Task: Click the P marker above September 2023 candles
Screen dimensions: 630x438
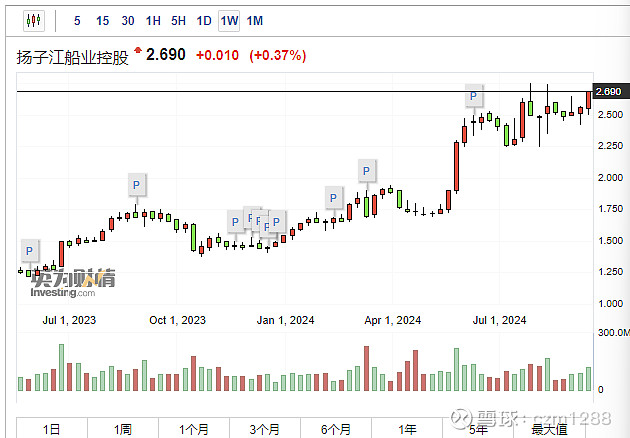Action: click(137, 185)
